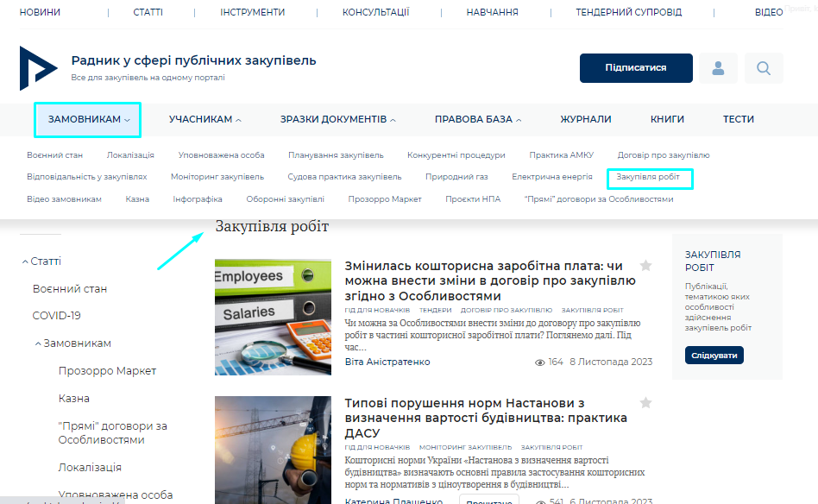Click the eye views icon showing 164
Image resolution: width=818 pixels, height=504 pixels.
540,362
